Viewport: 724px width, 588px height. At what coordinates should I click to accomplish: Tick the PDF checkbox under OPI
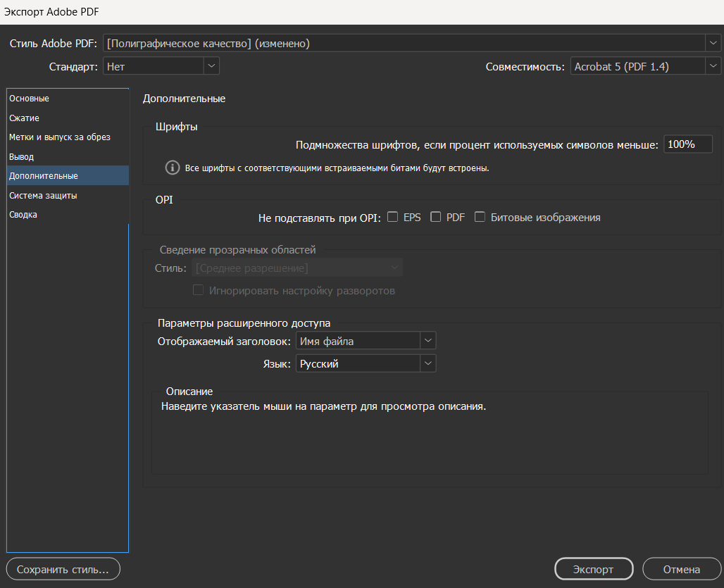(x=435, y=217)
